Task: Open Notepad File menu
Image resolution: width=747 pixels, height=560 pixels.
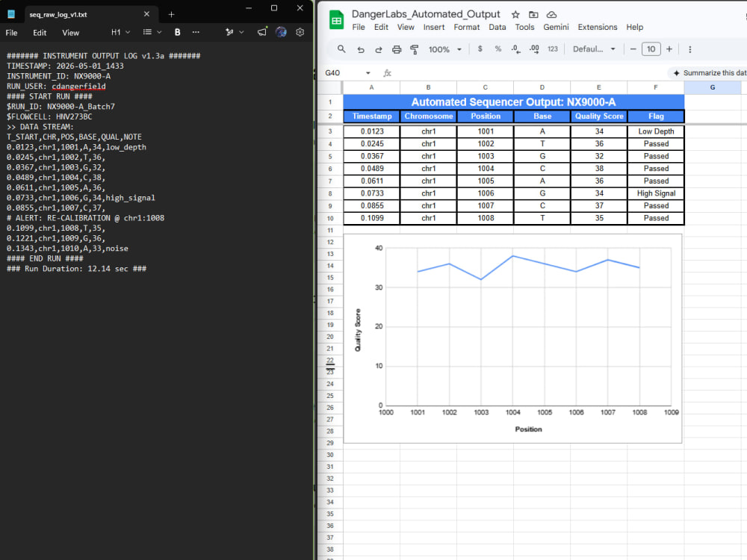Action: [11, 33]
